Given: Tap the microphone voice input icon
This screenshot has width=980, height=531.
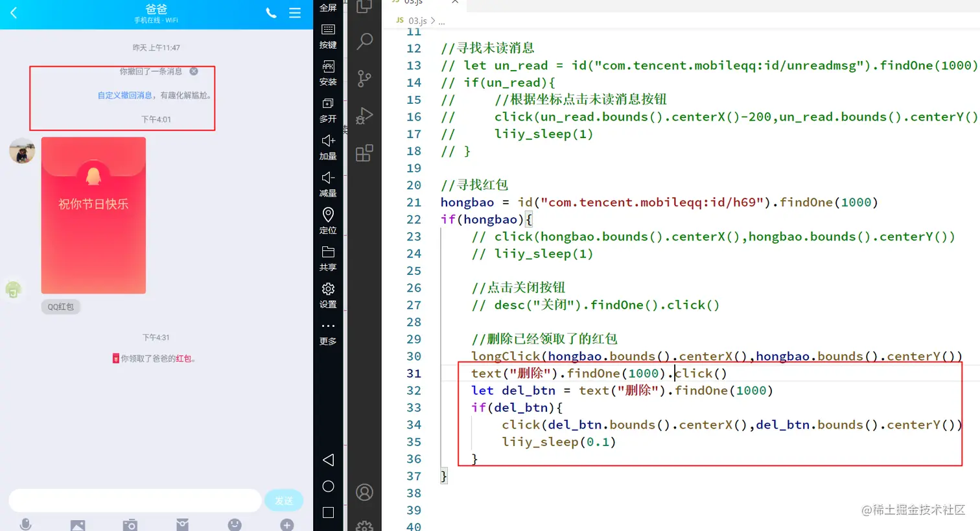Looking at the screenshot, I should [26, 525].
